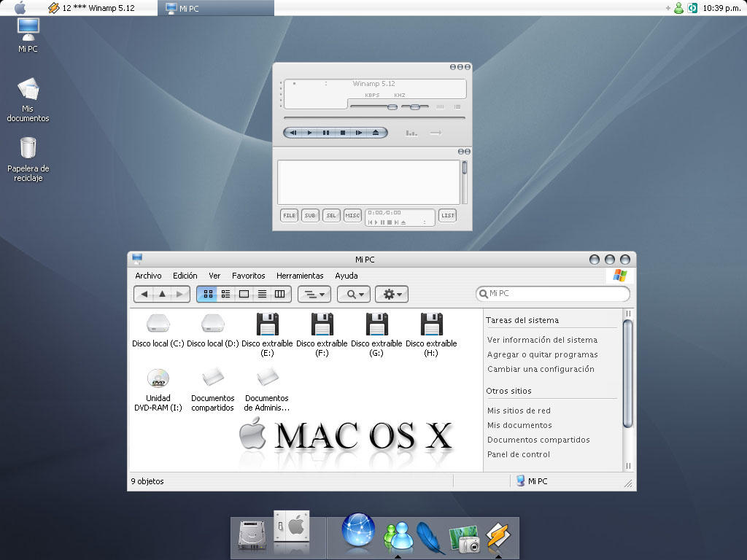The image size is (747, 560).
Task: Click Agregar o quitar programas link
Action: pos(542,355)
